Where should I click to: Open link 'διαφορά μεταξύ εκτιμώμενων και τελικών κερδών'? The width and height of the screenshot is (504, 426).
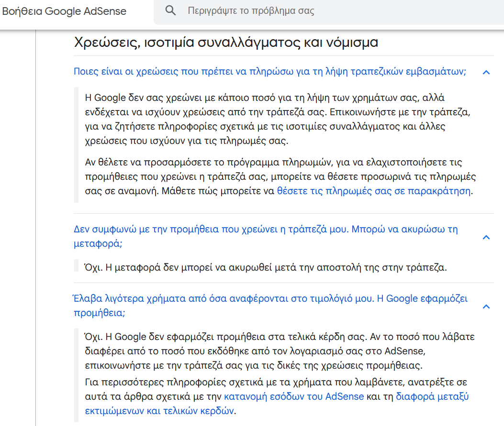[x=277, y=404]
